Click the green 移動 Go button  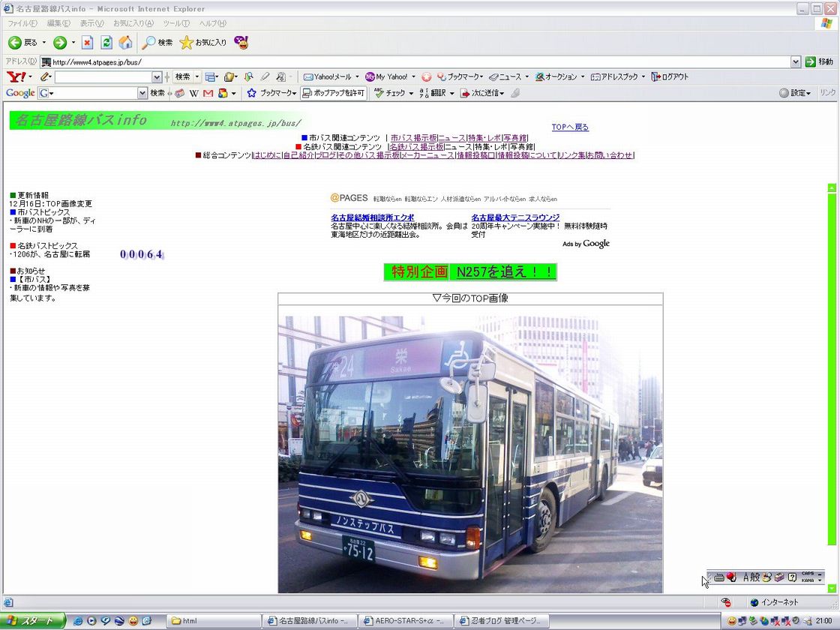[819, 61]
